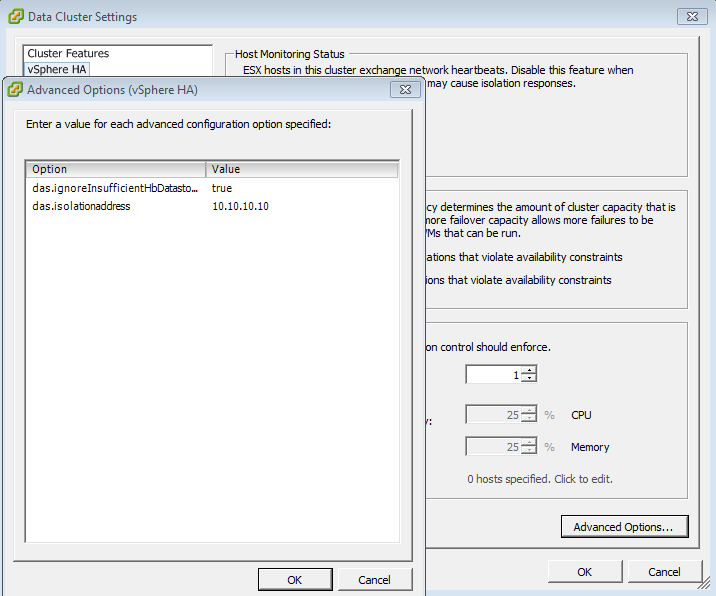
Task: Increase the Memory percentage spinner
Action: pos(529,443)
